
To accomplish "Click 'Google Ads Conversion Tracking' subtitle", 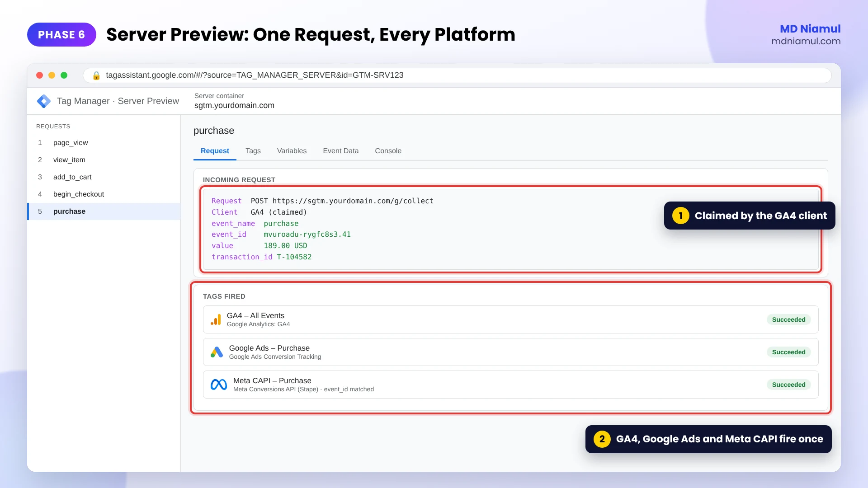I will [275, 357].
